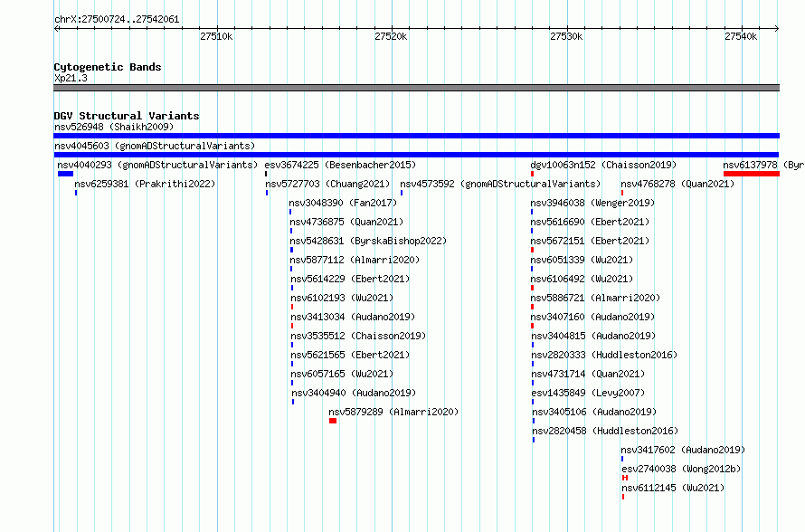Open nsv4040293 gnomADStructuralVariants variant
This screenshot has height=532, width=805.
click(157, 165)
